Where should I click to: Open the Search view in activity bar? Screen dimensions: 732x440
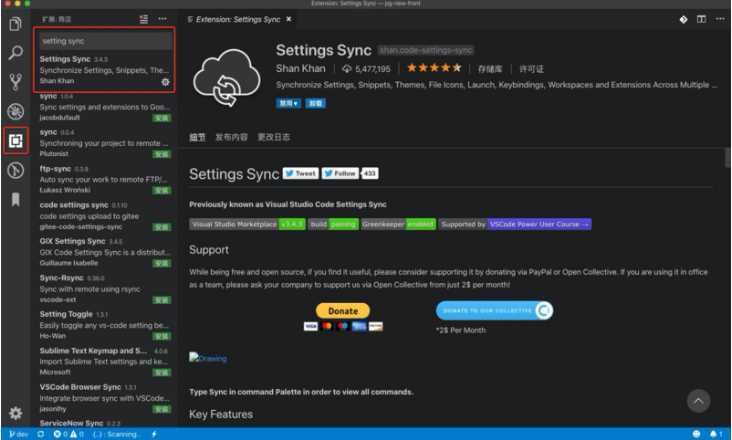(15, 52)
